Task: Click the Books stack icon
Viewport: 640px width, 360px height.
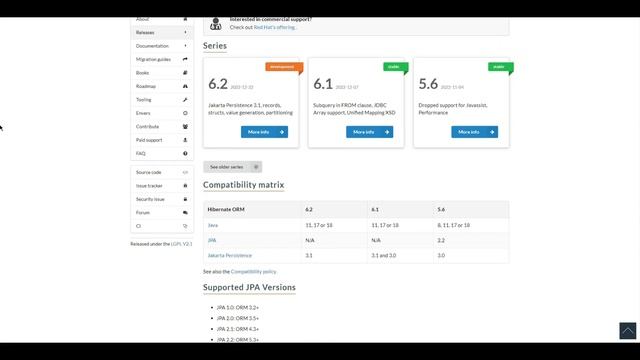Action: pyautogui.click(x=185, y=73)
